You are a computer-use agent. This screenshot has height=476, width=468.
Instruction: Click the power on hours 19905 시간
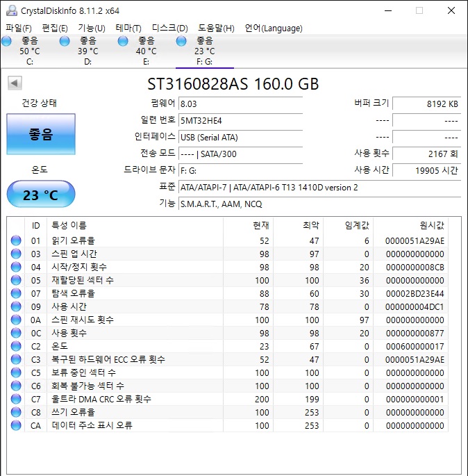point(427,171)
